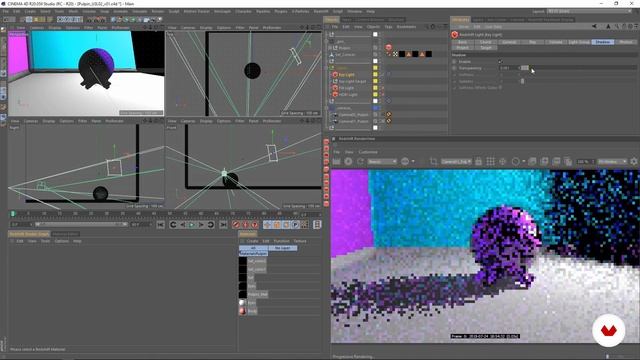Image resolution: width=640 pixels, height=360 pixels.
Task: Click the RenderView crop region icon
Action: (x=433, y=162)
